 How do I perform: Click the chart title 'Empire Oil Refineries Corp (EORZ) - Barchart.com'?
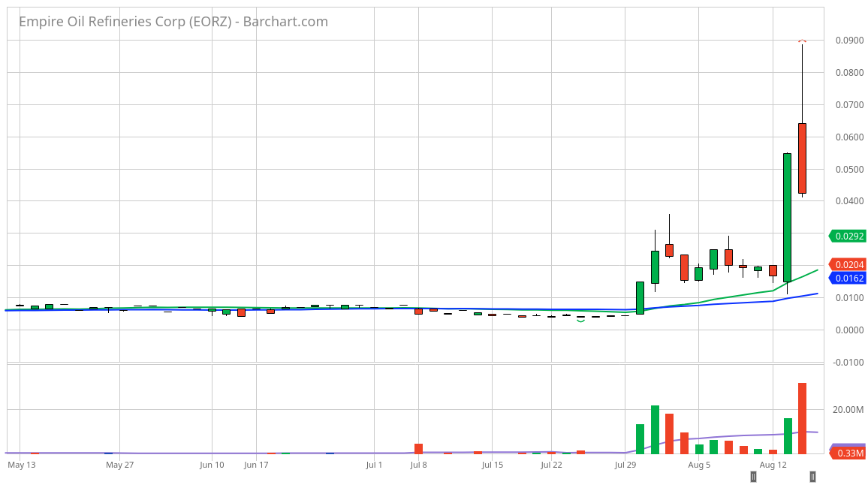173,22
